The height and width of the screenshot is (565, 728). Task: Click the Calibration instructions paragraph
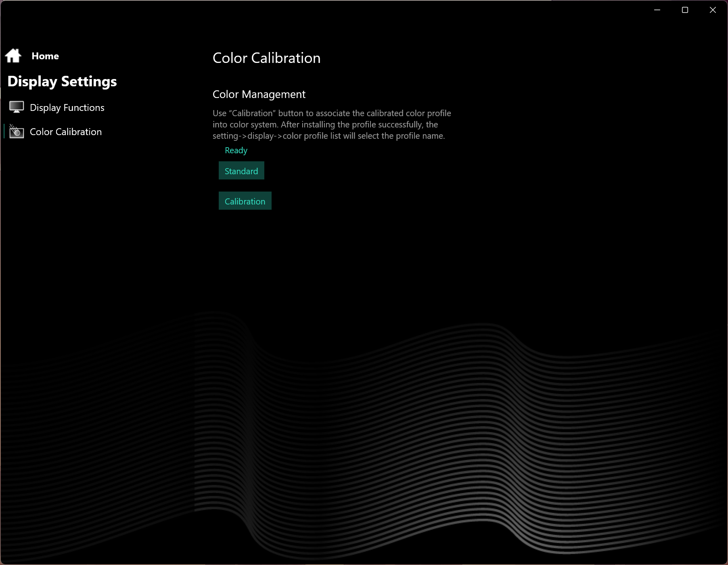332,125
